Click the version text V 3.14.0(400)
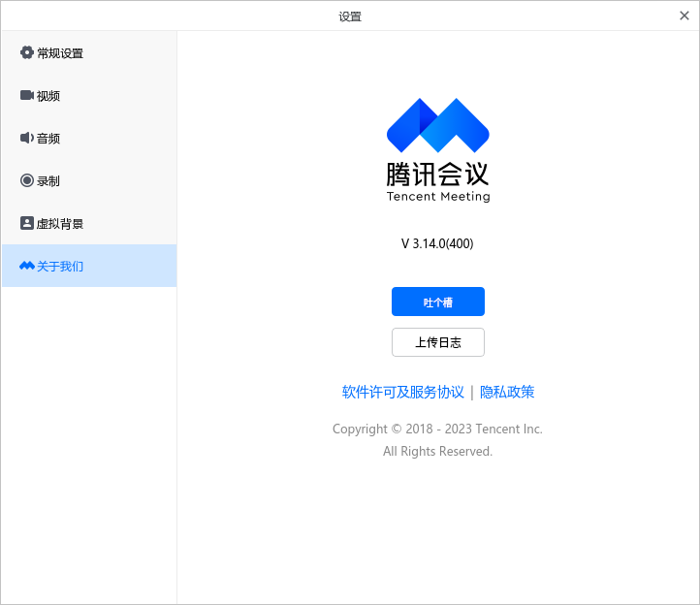The width and height of the screenshot is (700, 605). click(437, 243)
